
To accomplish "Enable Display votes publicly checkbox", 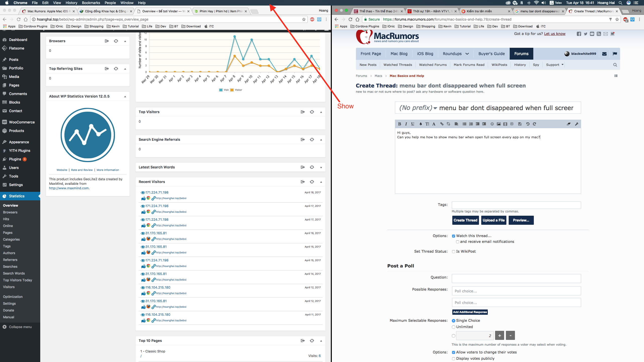I will tap(454, 359).
